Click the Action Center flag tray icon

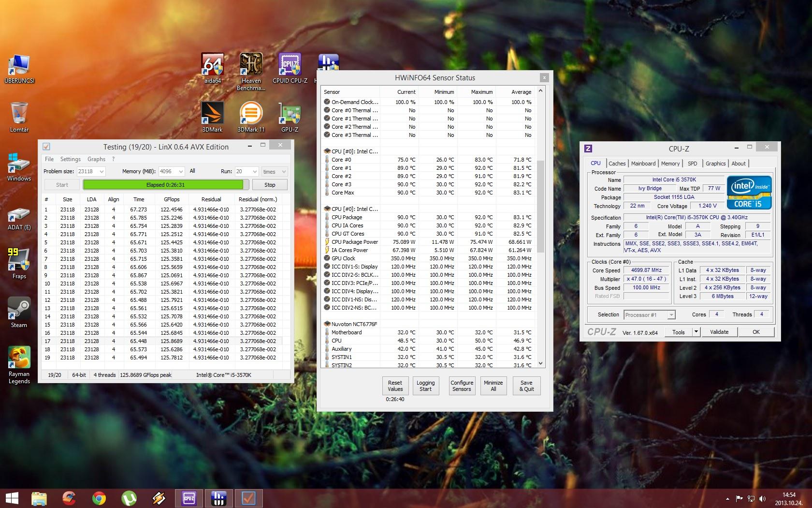739,498
